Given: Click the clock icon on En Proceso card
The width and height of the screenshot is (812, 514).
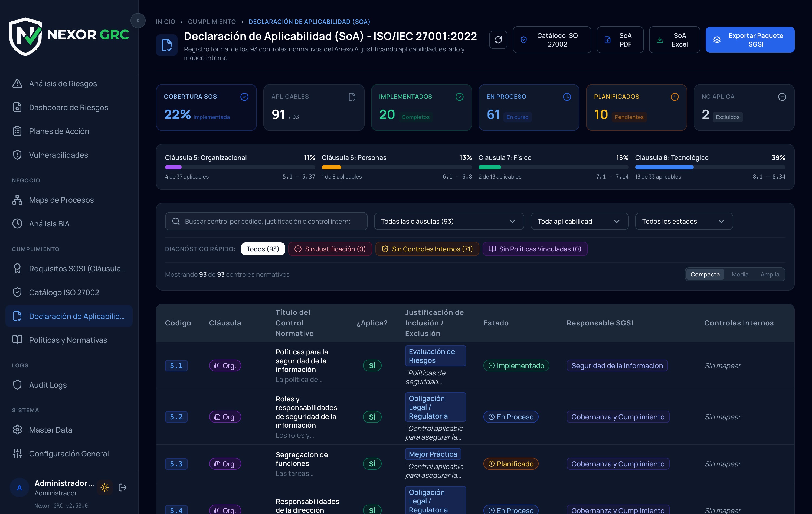Looking at the screenshot, I should coord(567,97).
